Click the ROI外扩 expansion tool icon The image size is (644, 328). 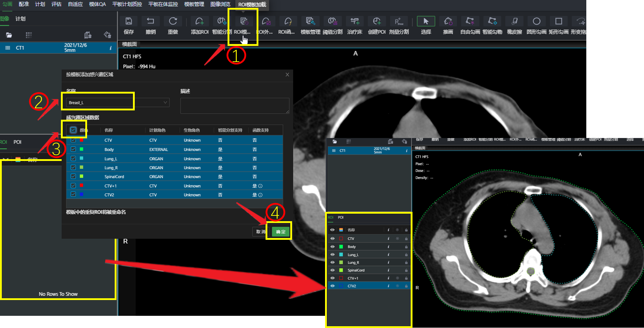tap(266, 21)
